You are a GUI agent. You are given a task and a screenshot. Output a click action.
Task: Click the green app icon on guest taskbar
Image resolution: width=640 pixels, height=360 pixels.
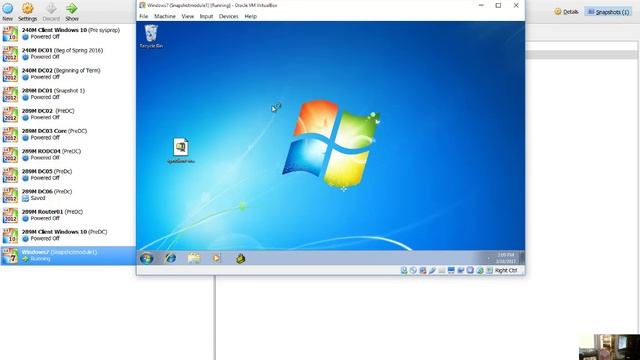click(240, 258)
